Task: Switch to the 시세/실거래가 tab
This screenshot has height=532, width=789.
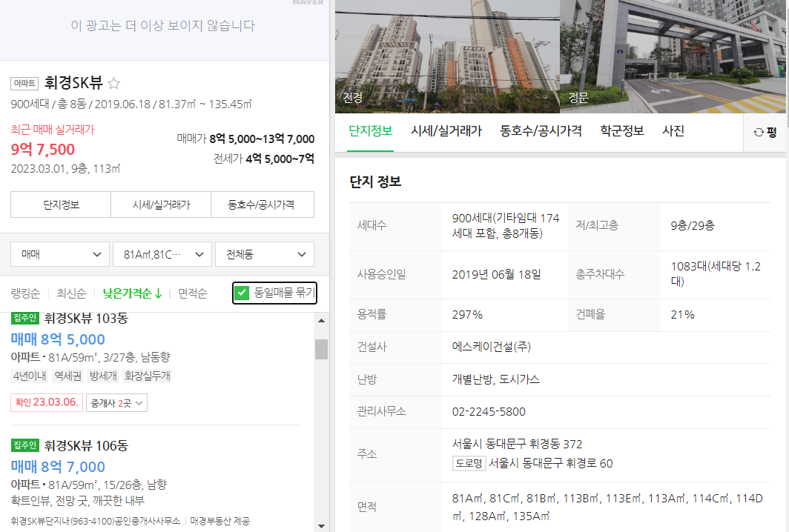Action: point(446,131)
